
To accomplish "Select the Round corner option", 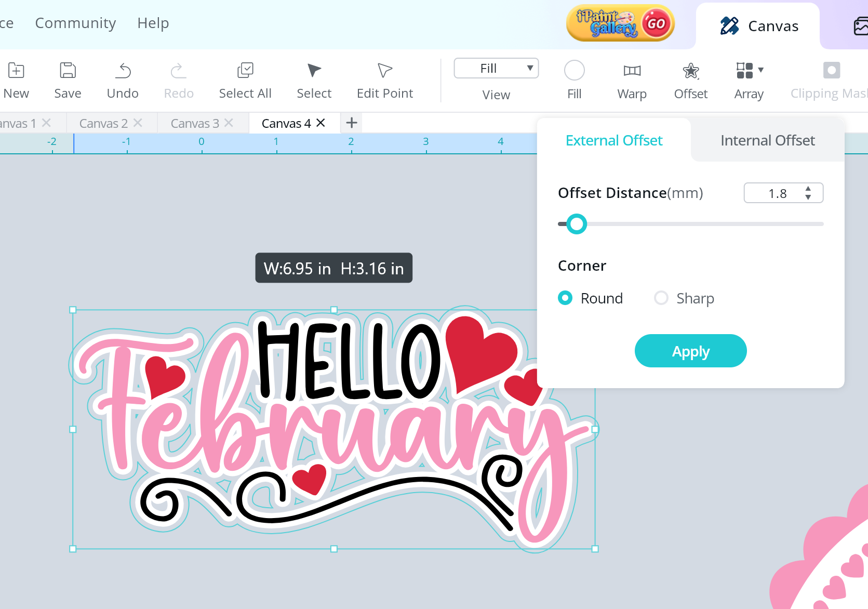I will pyautogui.click(x=565, y=298).
